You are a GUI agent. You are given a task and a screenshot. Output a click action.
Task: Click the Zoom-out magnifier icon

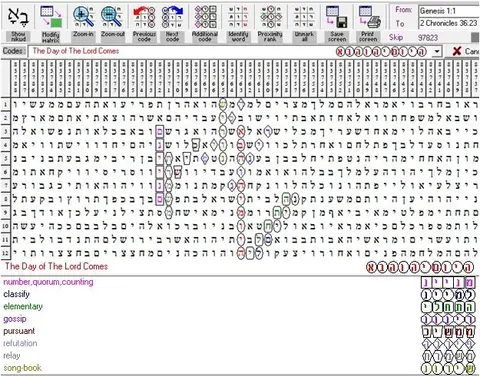pos(113,17)
